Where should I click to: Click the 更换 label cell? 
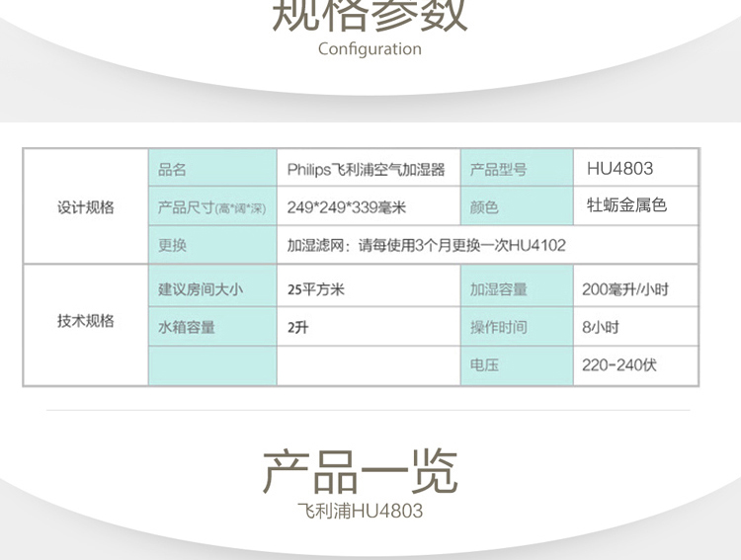(212, 245)
